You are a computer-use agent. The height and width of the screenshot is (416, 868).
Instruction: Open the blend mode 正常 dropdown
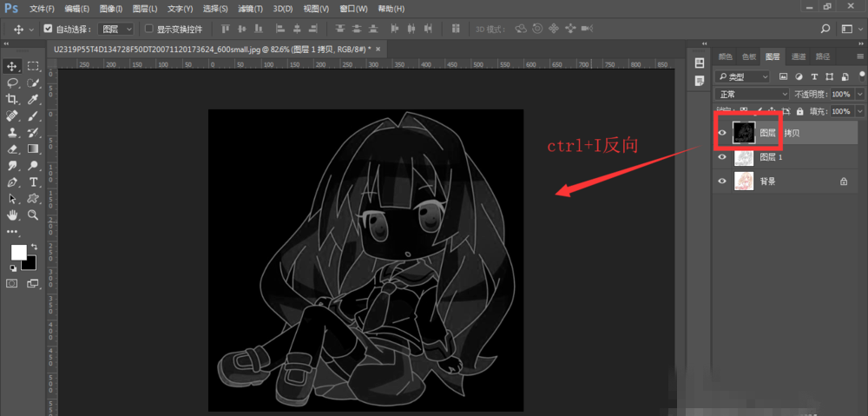pos(752,94)
